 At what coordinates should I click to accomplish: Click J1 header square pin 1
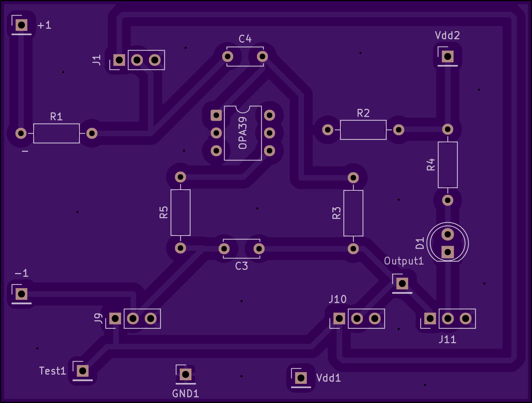(x=119, y=60)
